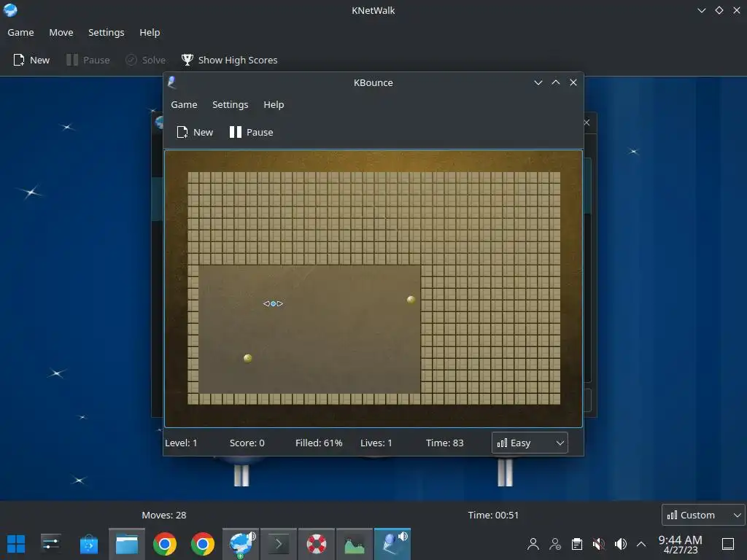747x560 pixels.
Task: Click the 'Moves: 28' KNetWalk status text
Action: (164, 515)
